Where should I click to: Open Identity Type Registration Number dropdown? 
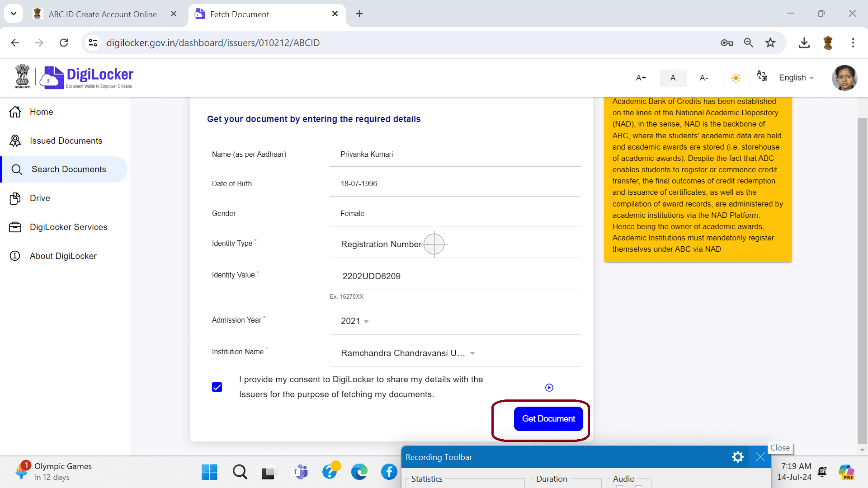point(455,244)
